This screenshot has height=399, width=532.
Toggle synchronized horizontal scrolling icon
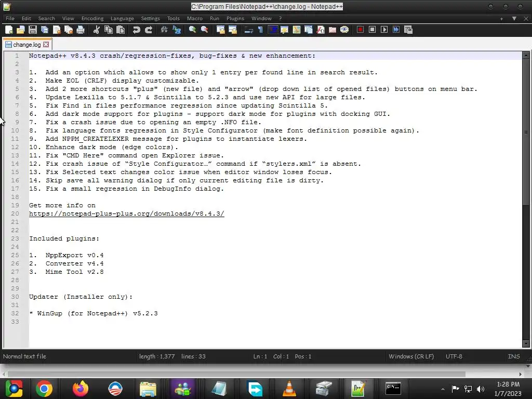tap(232, 30)
